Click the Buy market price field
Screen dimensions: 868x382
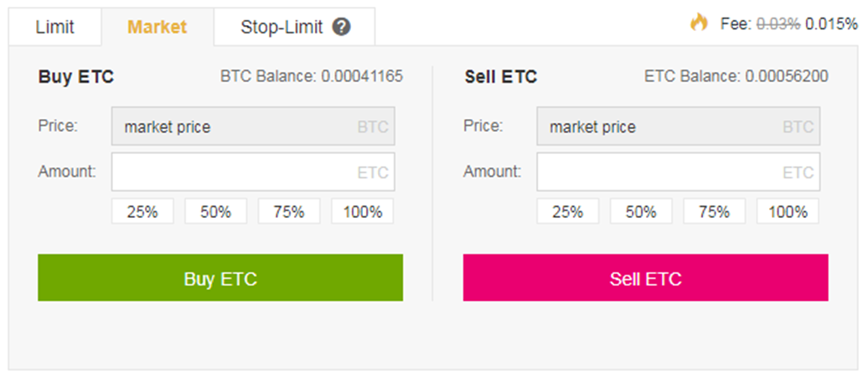coord(253,126)
